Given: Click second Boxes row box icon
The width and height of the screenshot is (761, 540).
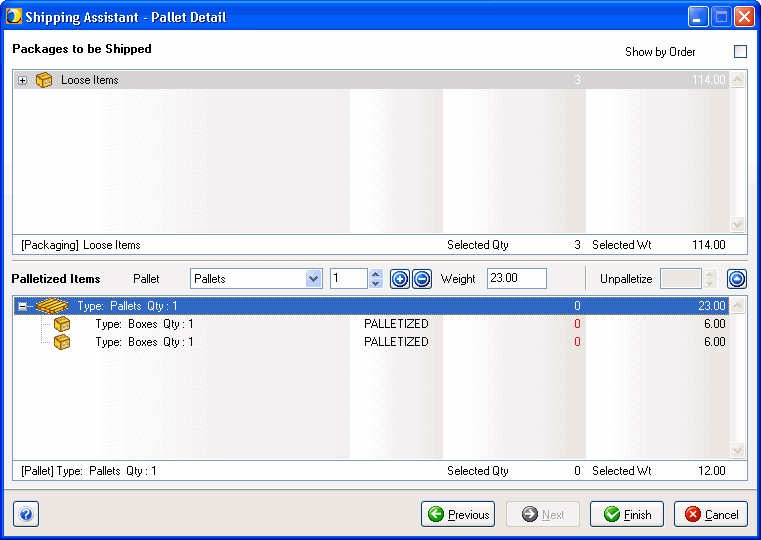Looking at the screenshot, I should click(62, 342).
